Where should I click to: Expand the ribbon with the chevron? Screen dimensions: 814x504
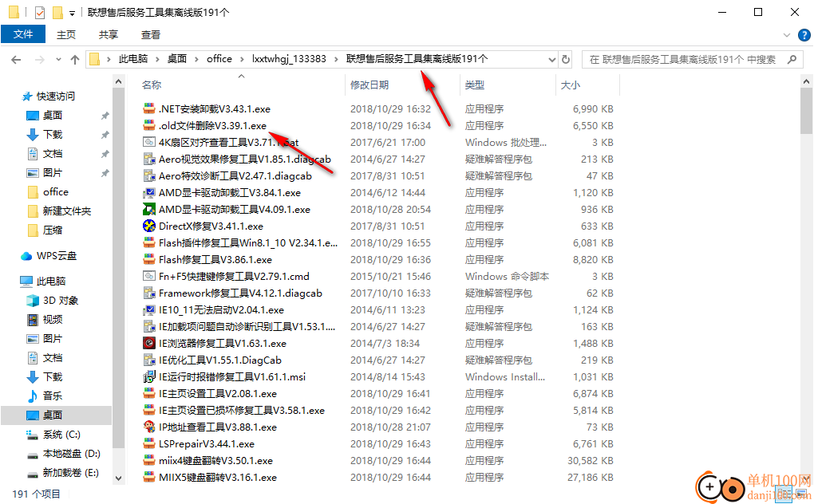pyautogui.click(x=787, y=35)
